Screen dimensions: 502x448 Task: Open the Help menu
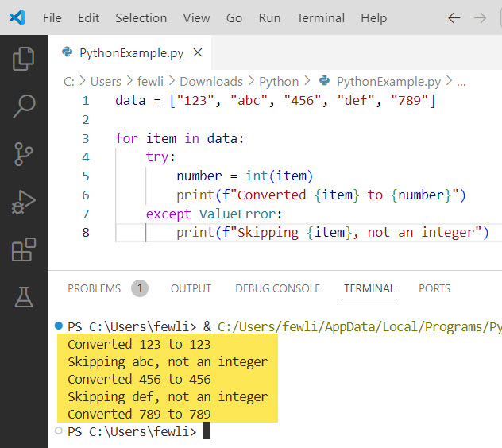pyautogui.click(x=373, y=18)
